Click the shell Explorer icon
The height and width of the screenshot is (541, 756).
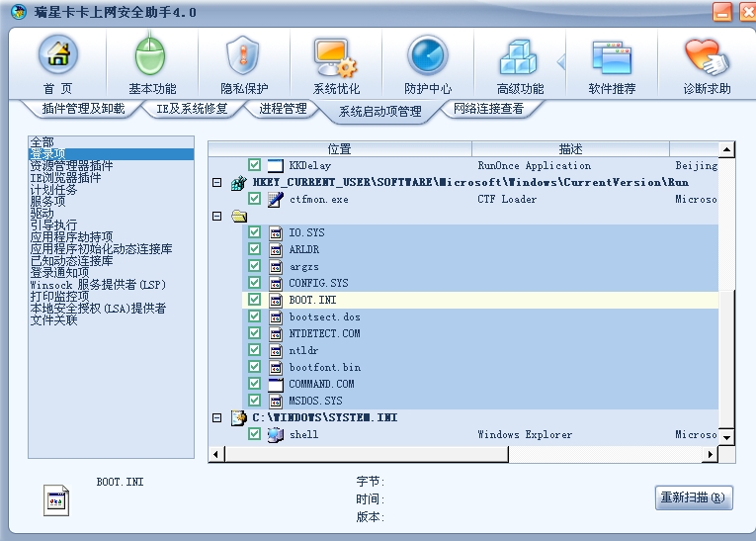point(276,435)
